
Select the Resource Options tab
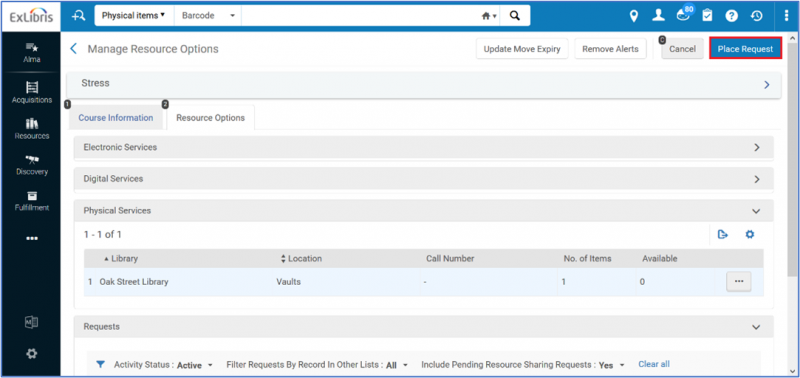pyautogui.click(x=210, y=118)
